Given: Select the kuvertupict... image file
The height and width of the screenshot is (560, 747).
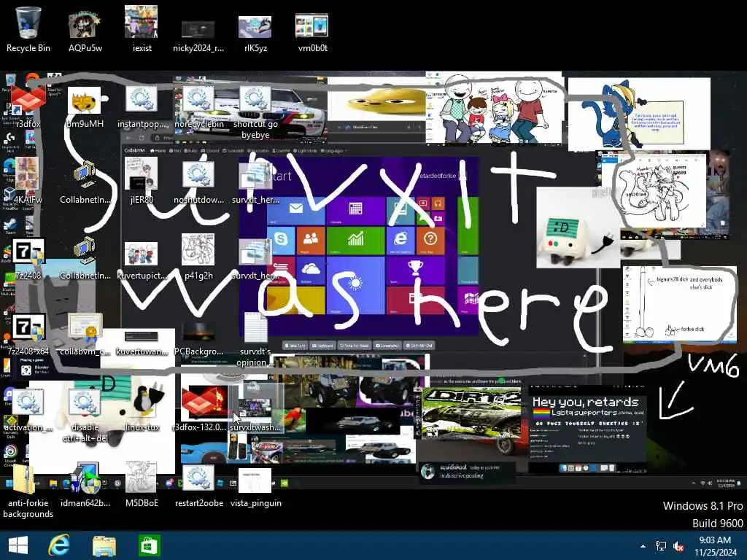Looking at the screenshot, I should 142,260.
